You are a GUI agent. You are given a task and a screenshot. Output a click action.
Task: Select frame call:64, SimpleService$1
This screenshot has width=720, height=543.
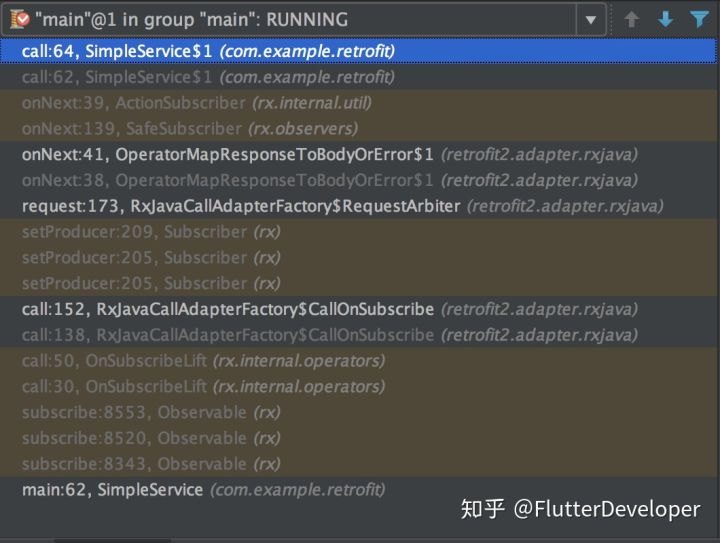click(x=208, y=51)
